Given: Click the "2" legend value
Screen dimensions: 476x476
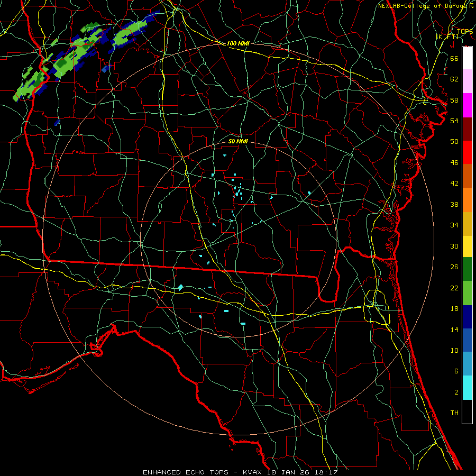Looking at the screenshot, I should pos(456,392).
